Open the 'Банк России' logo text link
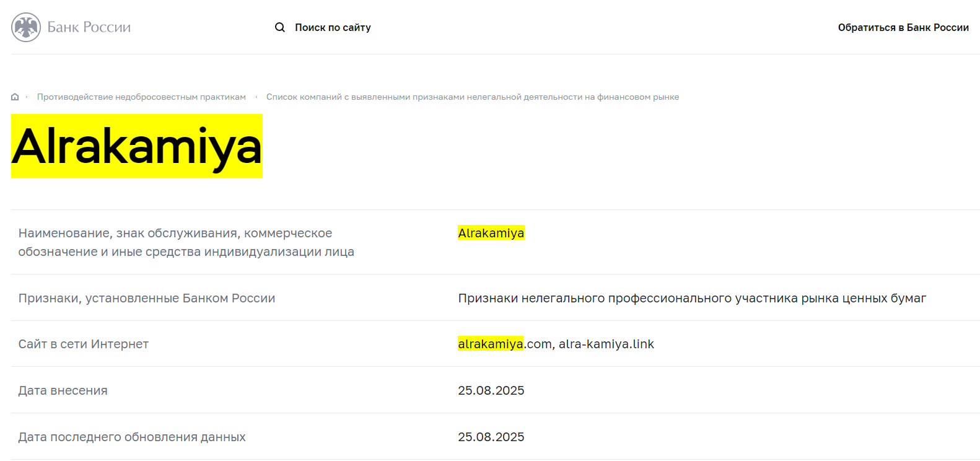980x461 pixels. coord(89,27)
